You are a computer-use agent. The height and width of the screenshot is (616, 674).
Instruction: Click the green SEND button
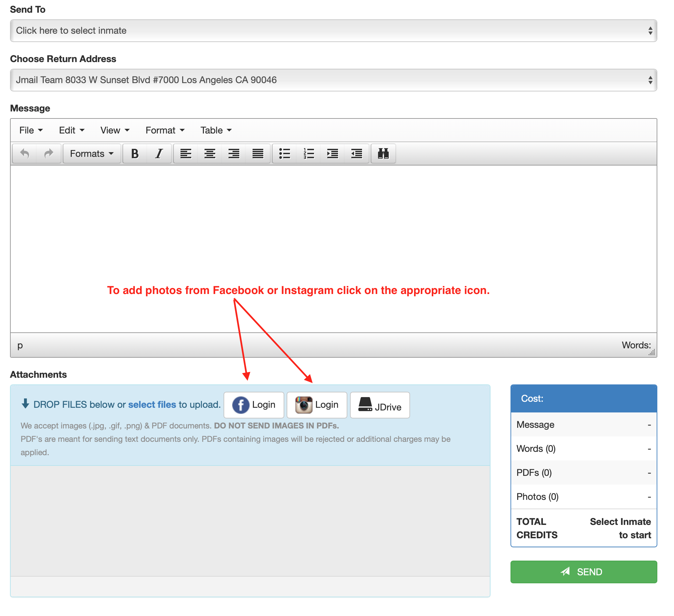pyautogui.click(x=584, y=572)
